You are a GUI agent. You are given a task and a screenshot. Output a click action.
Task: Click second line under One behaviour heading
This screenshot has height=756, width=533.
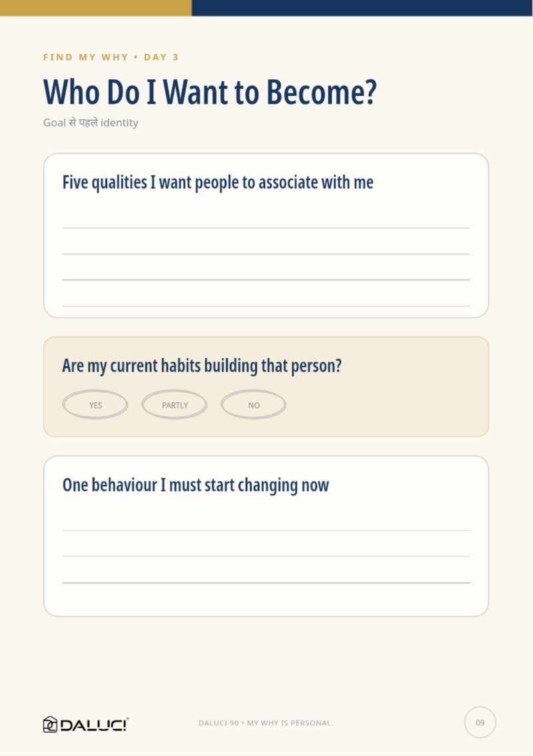click(266, 556)
